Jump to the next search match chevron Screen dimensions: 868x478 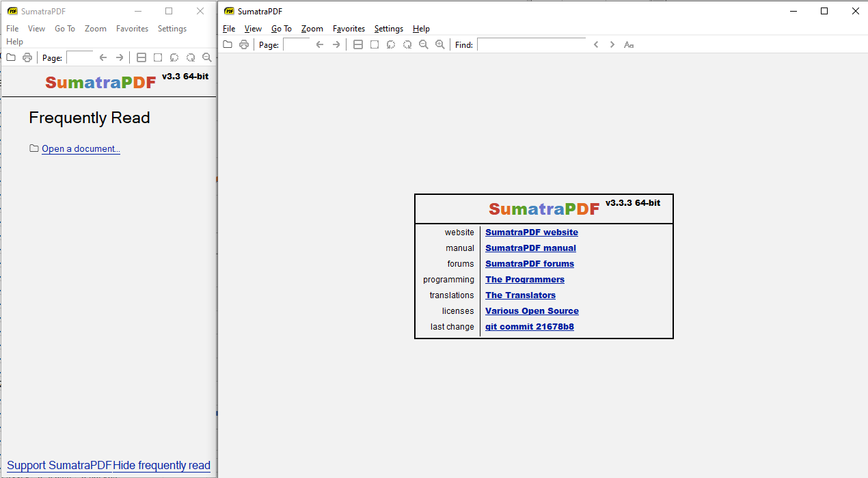(x=612, y=44)
